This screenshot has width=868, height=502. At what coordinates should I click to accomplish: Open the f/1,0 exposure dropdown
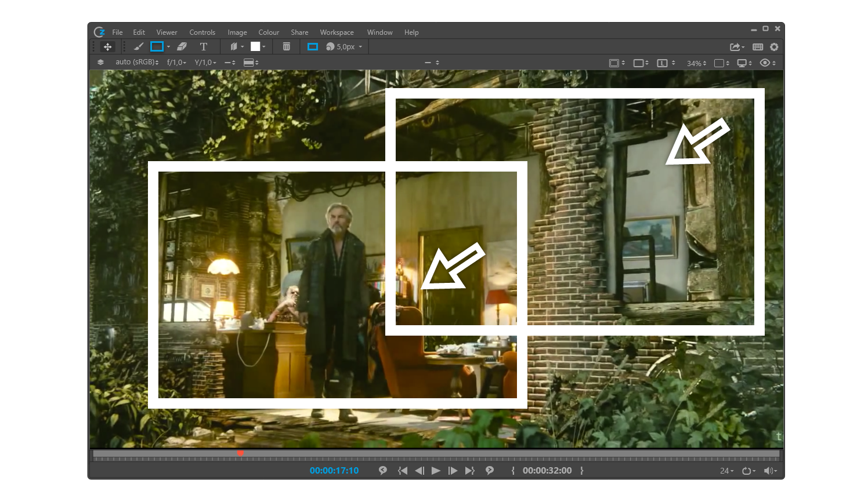(x=176, y=63)
